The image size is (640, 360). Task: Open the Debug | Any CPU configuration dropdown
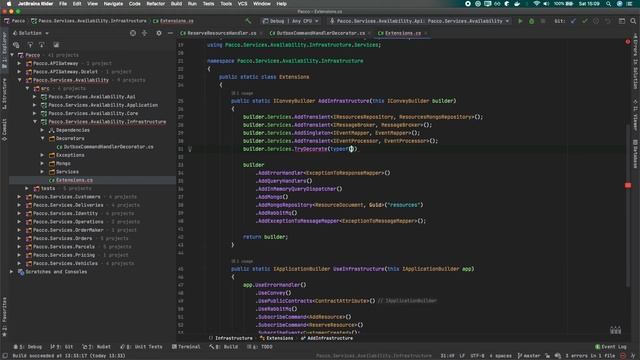[x=291, y=21]
